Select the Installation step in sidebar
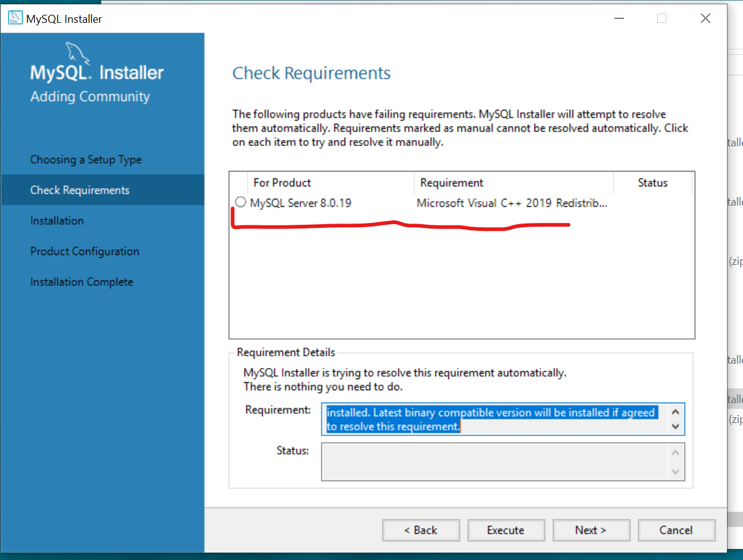This screenshot has height=560, width=743. pyautogui.click(x=57, y=220)
